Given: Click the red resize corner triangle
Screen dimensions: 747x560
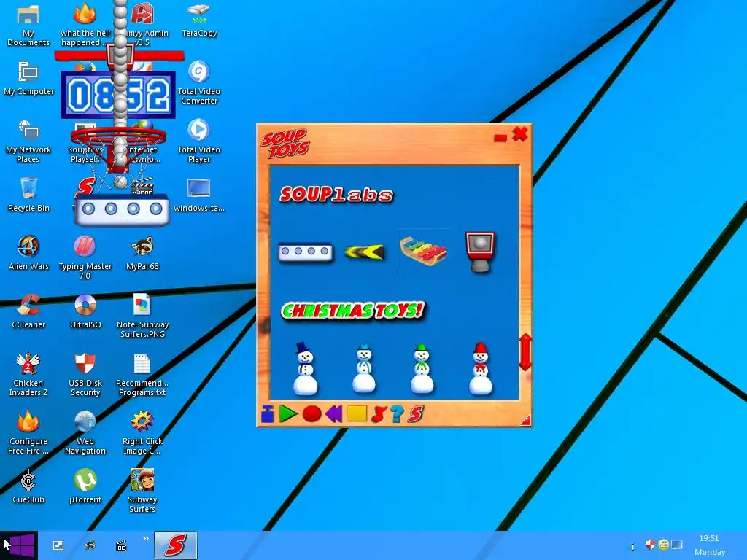Looking at the screenshot, I should [526, 419].
